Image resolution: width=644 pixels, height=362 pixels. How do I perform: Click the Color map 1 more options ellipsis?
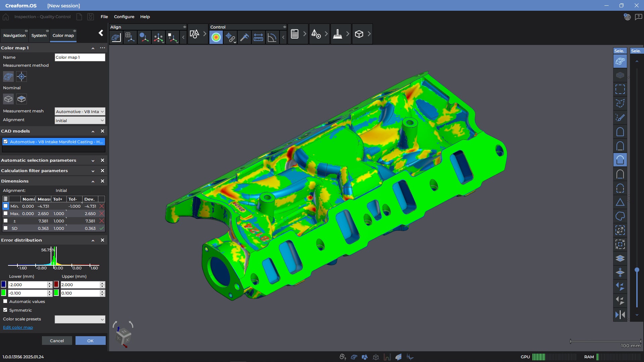(x=103, y=48)
